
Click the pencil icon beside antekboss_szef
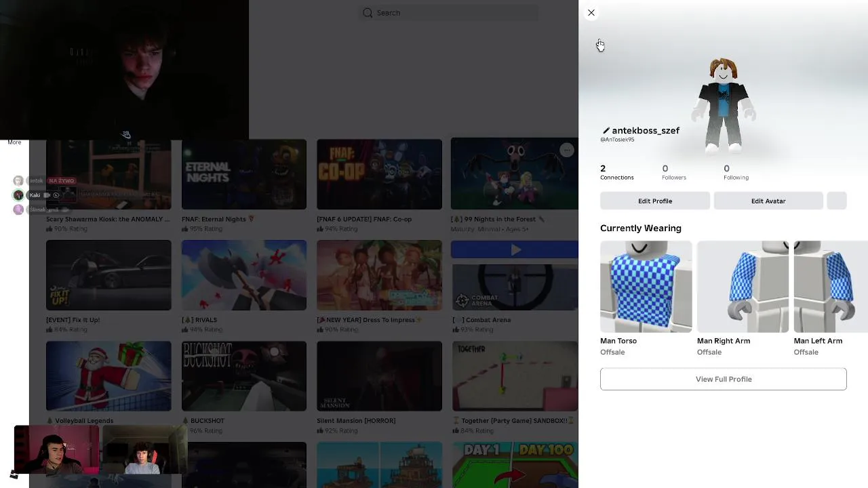pos(606,131)
